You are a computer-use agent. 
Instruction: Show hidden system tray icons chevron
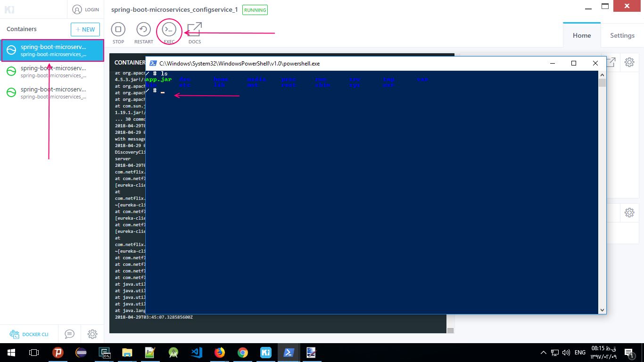544,352
